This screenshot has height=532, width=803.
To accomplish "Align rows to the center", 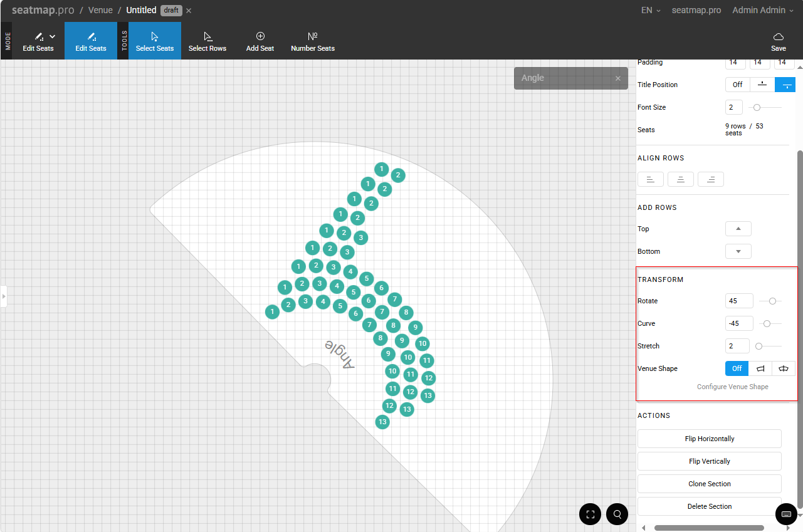I will (680, 180).
